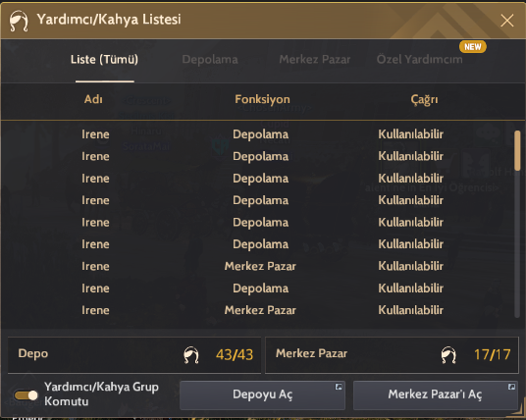Toggle Yardımcı/Kahya Grup Komutu switch
Screen dimensions: 526x420
coord(26,395)
